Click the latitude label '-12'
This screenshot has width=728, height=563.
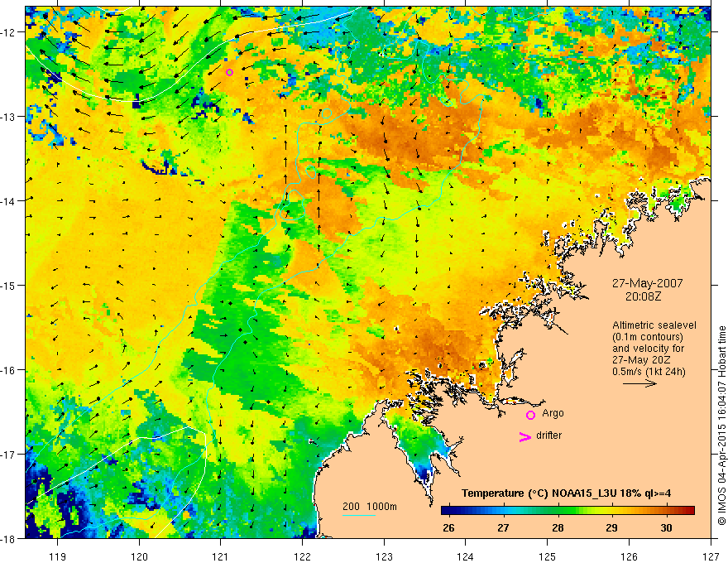tap(9, 32)
